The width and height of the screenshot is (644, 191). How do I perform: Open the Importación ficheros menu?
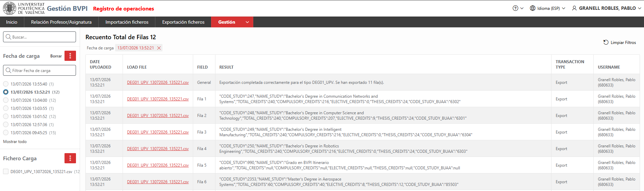[127, 22]
